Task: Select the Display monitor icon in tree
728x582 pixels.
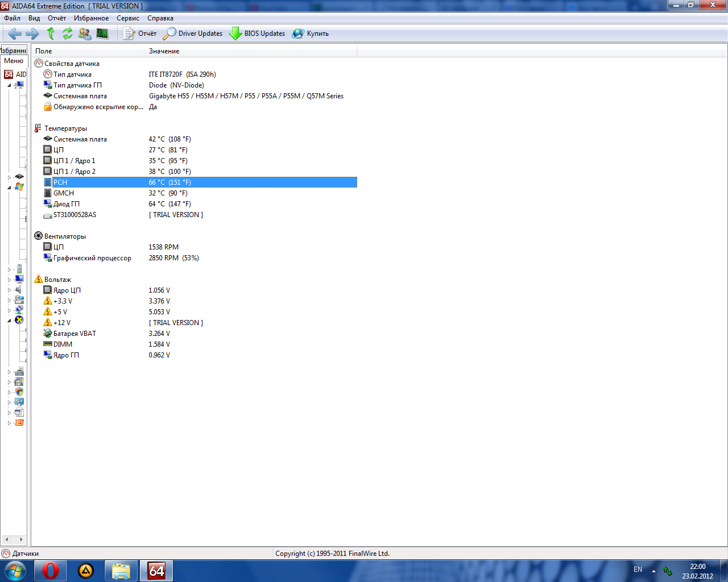Action: [x=19, y=279]
